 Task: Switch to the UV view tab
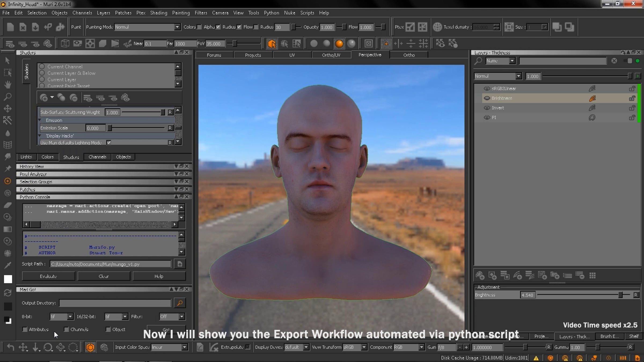click(292, 55)
